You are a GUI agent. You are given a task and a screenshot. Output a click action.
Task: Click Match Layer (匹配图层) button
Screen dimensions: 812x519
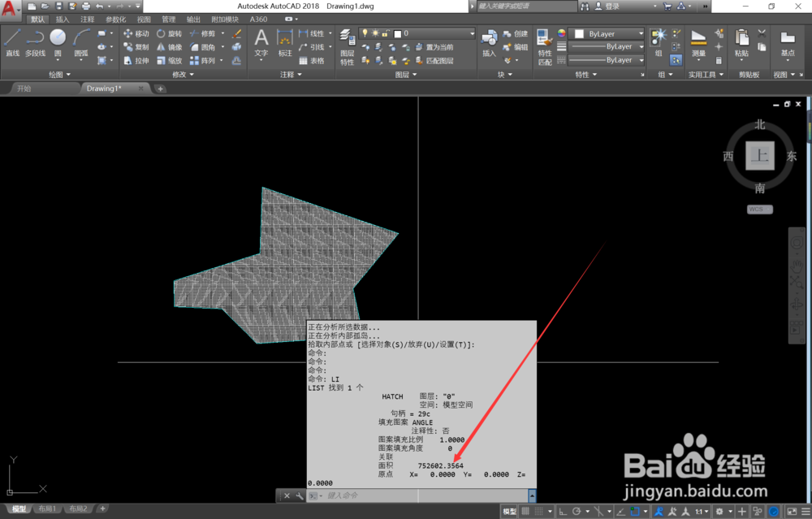(434, 61)
